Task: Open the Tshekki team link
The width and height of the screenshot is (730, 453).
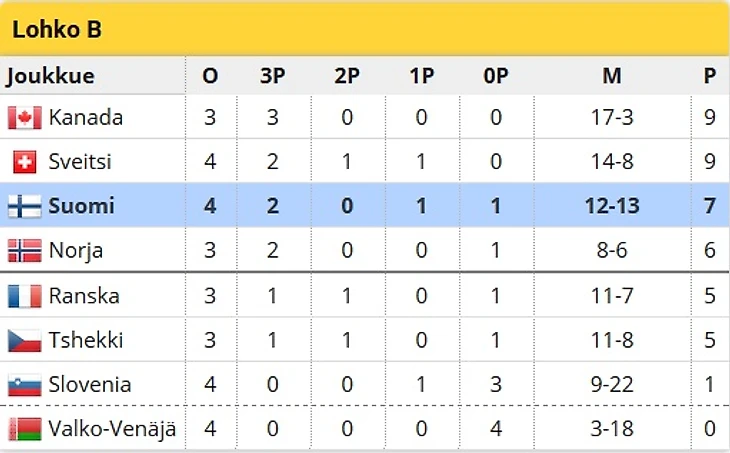Action: click(86, 340)
